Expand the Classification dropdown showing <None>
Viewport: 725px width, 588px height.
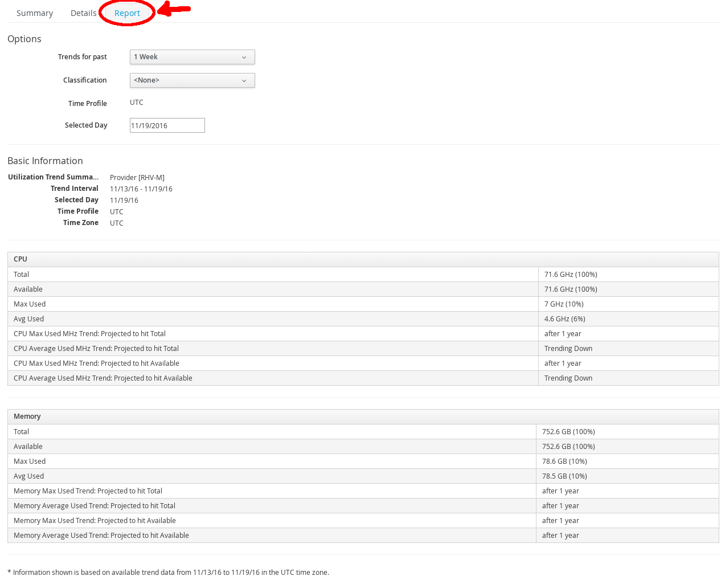click(192, 80)
